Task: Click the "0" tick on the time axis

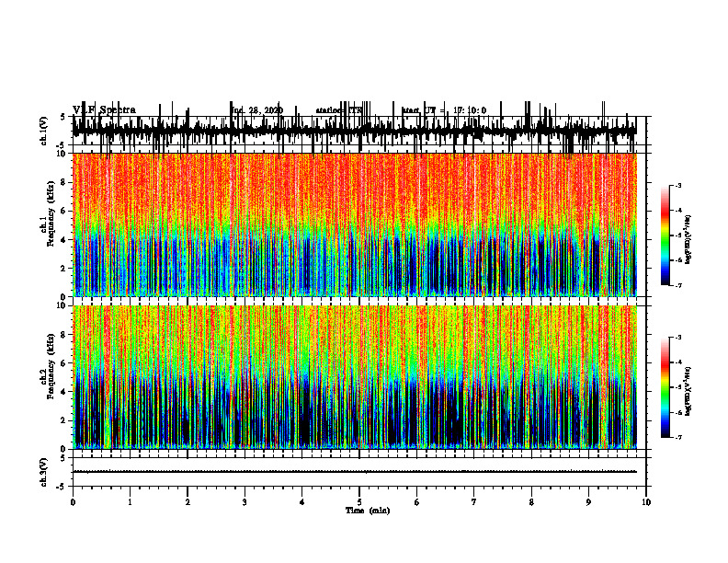Action: click(73, 502)
